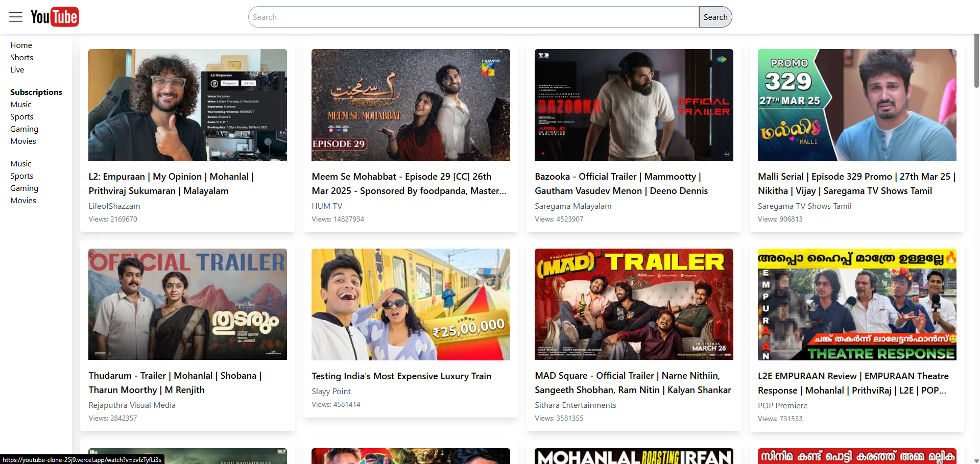Open Shorts in the sidebar

point(21,58)
